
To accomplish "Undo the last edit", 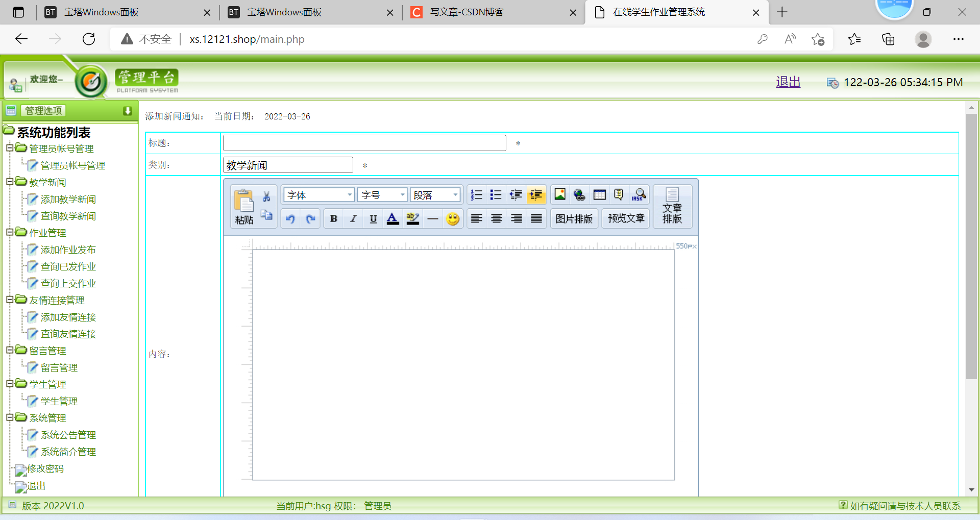I will pos(290,219).
